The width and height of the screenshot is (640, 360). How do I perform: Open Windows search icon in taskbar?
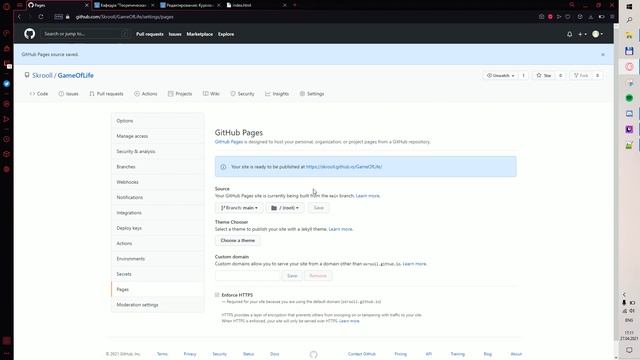(x=629, y=20)
